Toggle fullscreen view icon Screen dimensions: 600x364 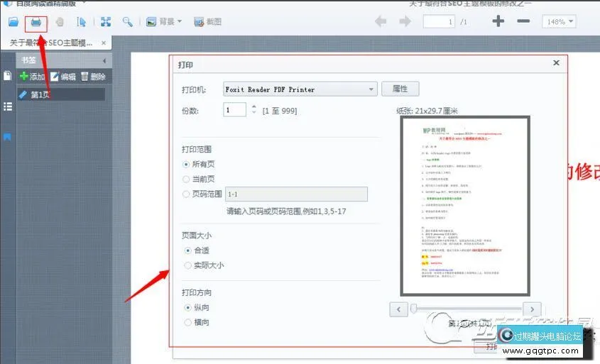pyautogui.click(x=106, y=22)
